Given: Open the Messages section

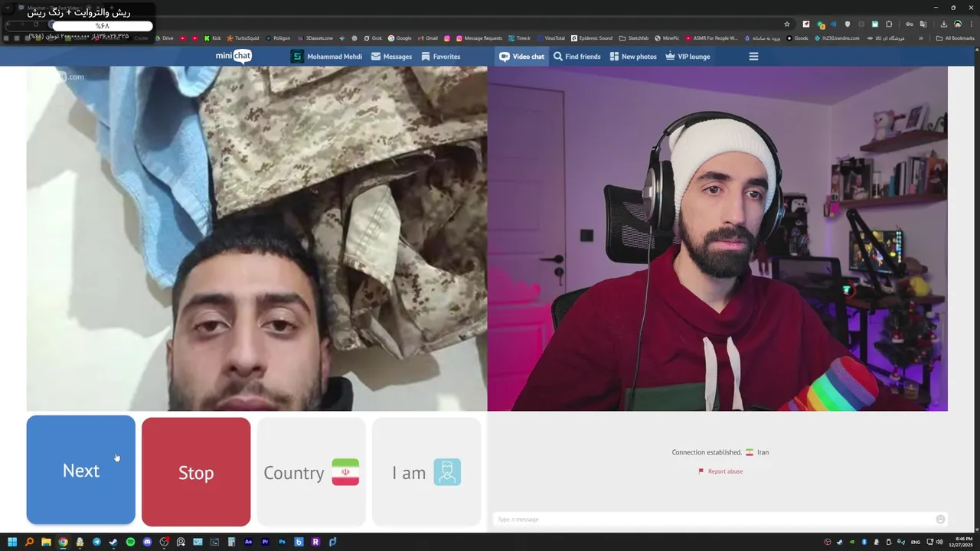Looking at the screenshot, I should click(391, 57).
